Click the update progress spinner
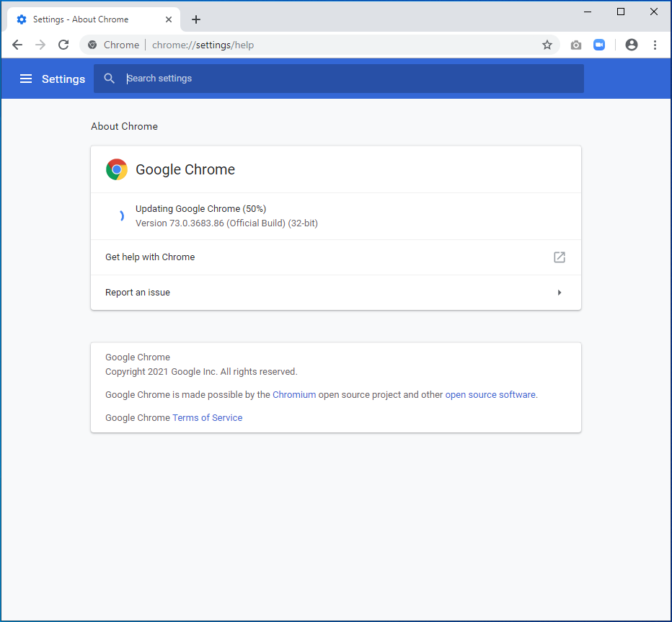672x622 pixels. [120, 216]
